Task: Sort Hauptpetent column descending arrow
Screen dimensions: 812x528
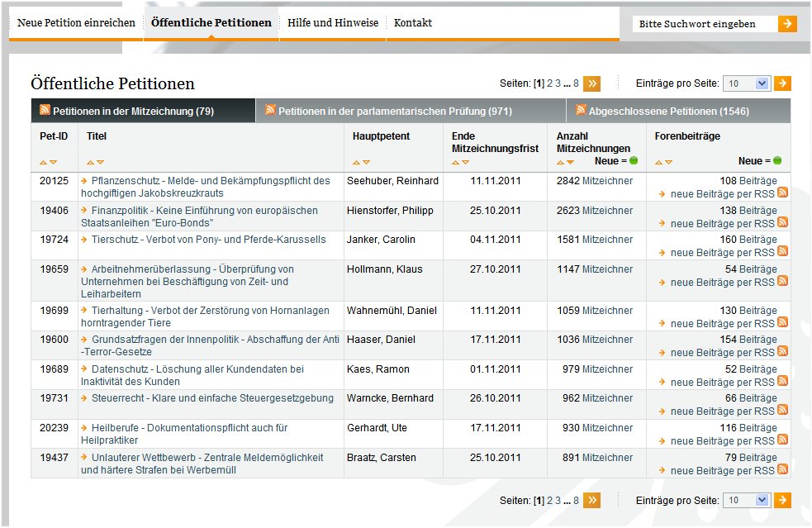Action: (x=366, y=163)
